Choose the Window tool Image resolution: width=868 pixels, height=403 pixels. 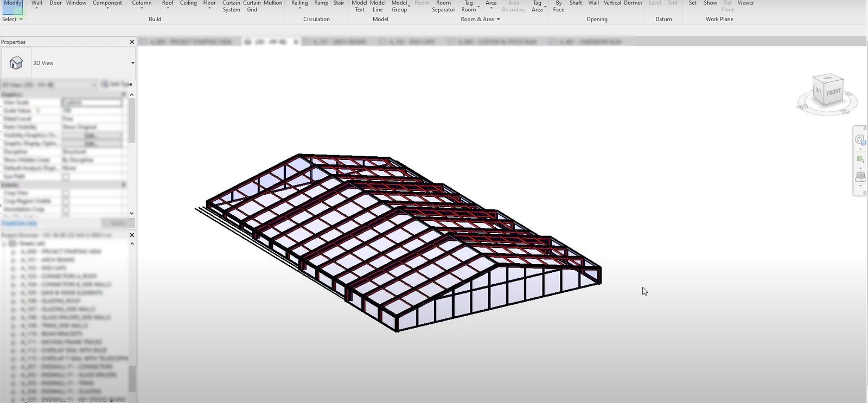(76, 3)
